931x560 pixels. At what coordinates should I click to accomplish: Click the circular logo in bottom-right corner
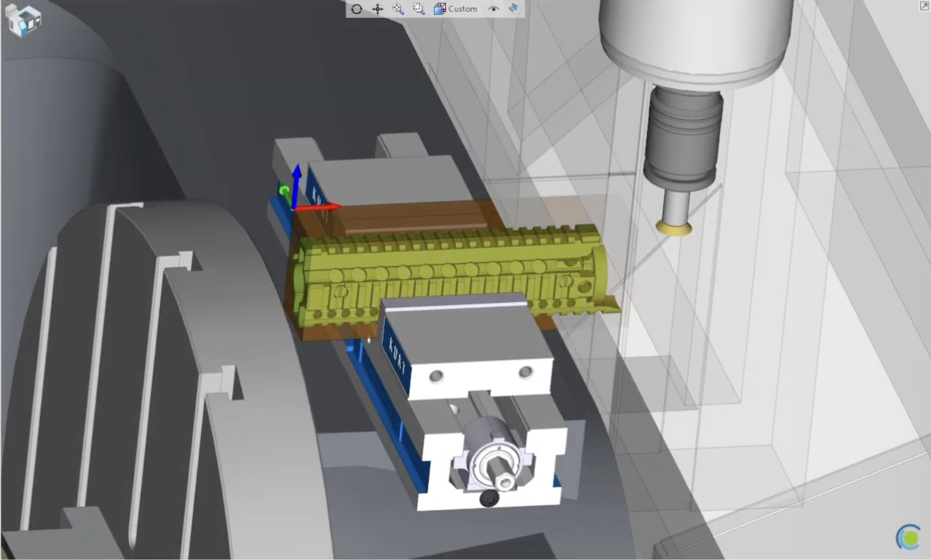coord(908,537)
